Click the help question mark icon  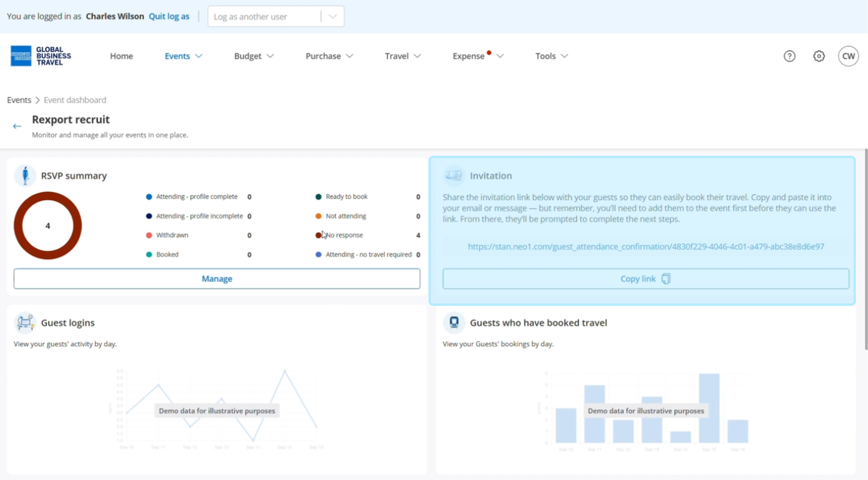pyautogui.click(x=789, y=56)
